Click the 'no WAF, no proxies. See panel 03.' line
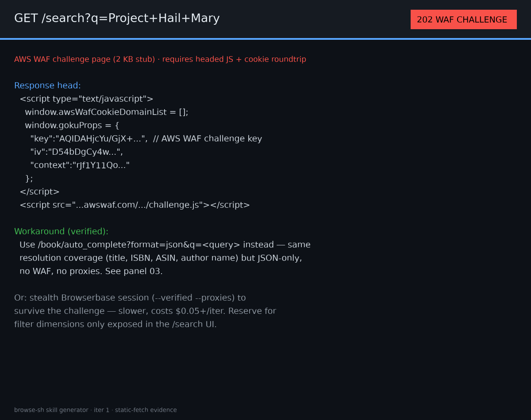Viewport: 531px width, 420px height. pos(91,271)
